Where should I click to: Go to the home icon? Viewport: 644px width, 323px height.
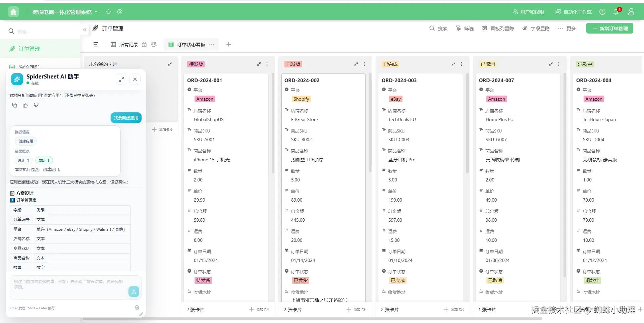tap(13, 12)
